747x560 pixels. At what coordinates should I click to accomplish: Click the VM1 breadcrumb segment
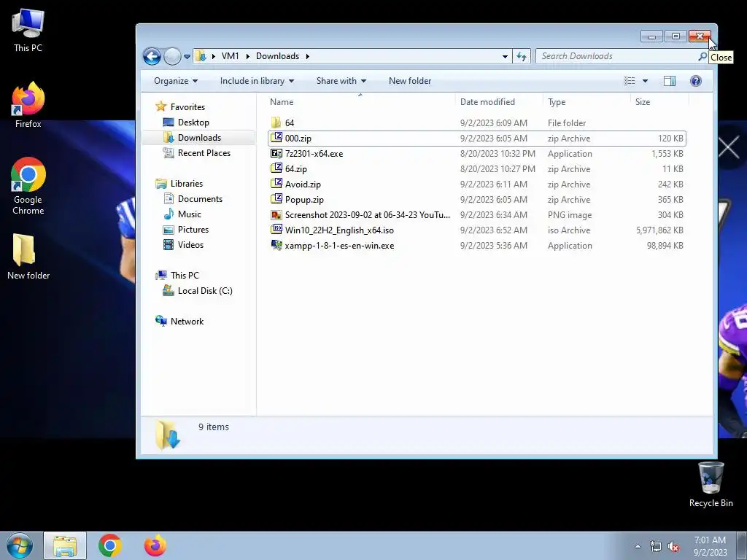(230, 56)
